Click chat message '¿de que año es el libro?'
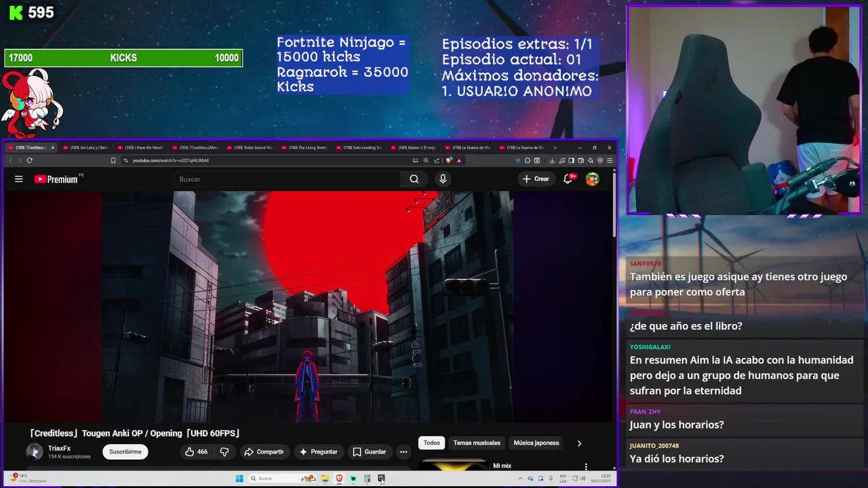The width and height of the screenshot is (868, 488). [686, 326]
